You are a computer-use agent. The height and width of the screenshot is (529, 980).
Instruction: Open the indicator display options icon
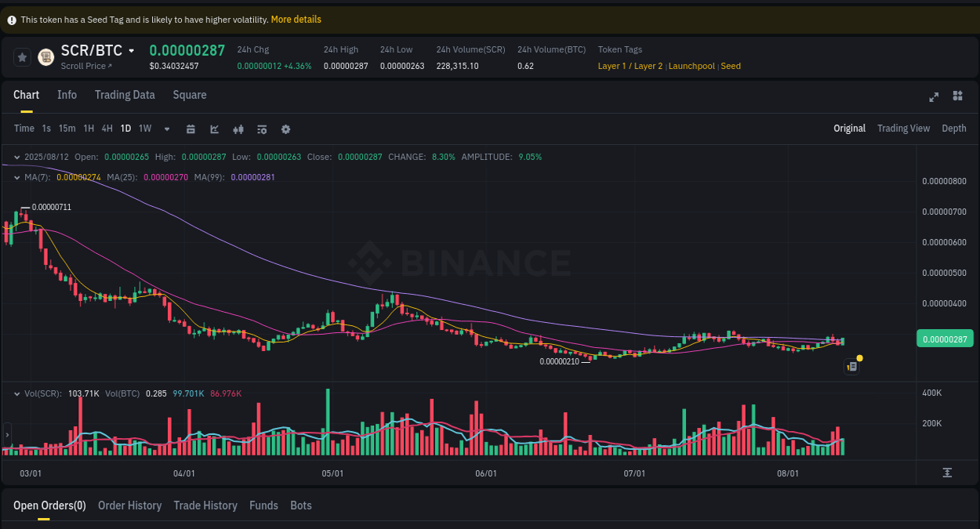coord(261,128)
